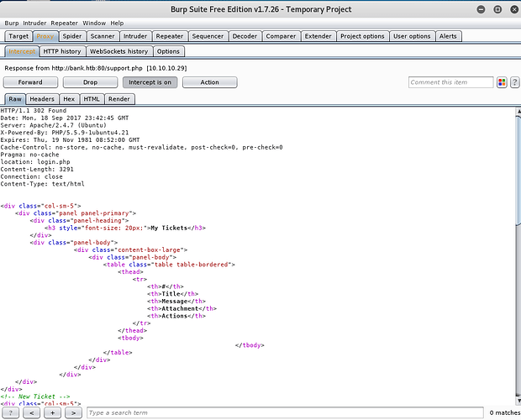
Task: Switch to the Headers view tab
Action: 42,99
